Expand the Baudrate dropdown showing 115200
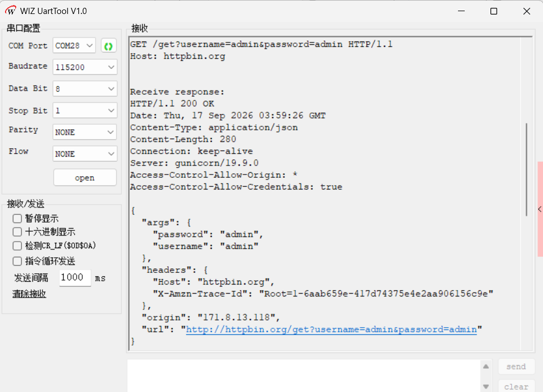 [85, 67]
